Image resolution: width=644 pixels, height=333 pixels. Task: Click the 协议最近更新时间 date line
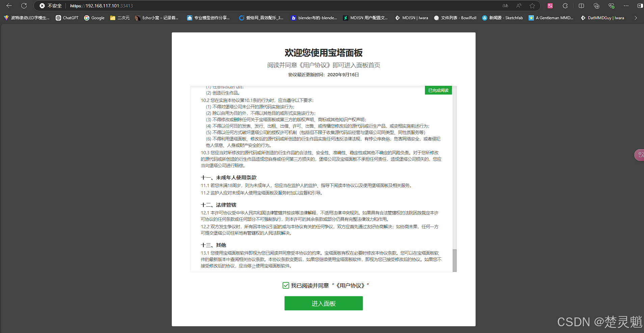(323, 75)
